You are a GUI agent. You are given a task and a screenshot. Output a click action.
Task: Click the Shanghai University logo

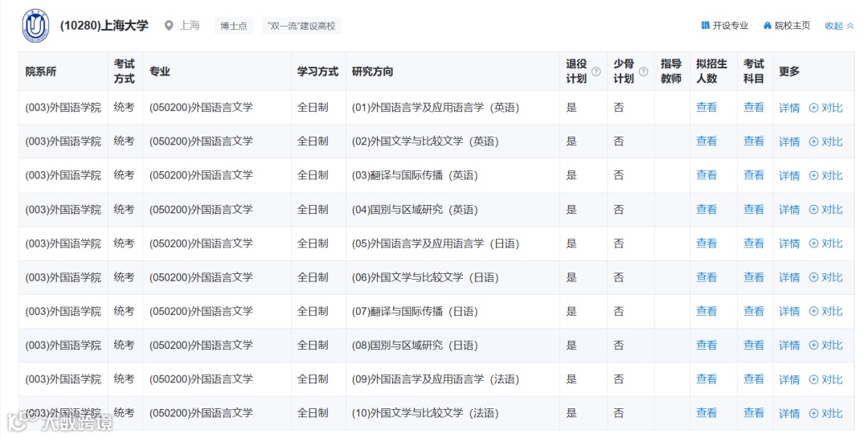point(35,26)
